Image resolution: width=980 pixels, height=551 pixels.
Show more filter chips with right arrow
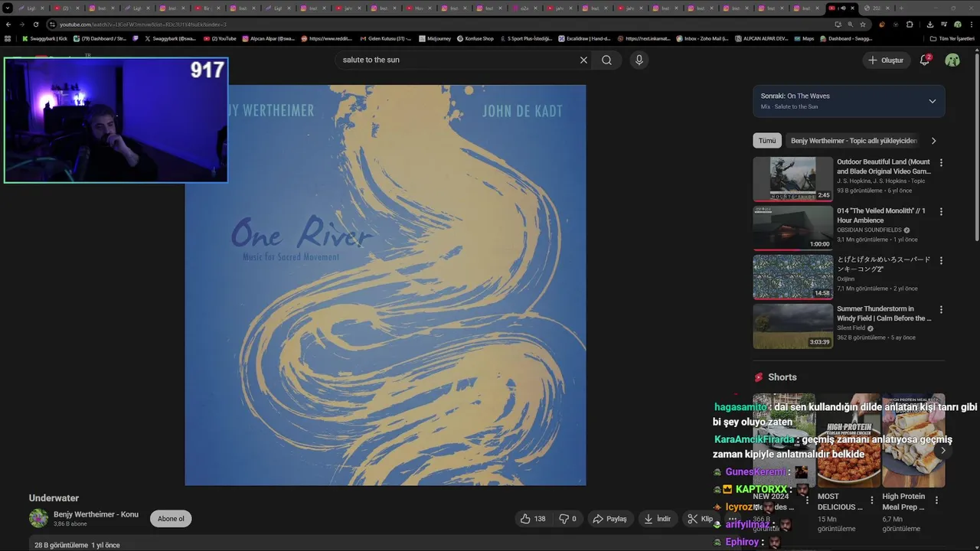[x=933, y=141]
